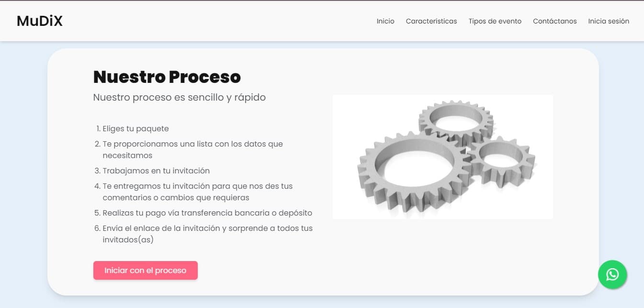Click the Nuestro Proceso heading
The image size is (644, 308).
tap(167, 77)
